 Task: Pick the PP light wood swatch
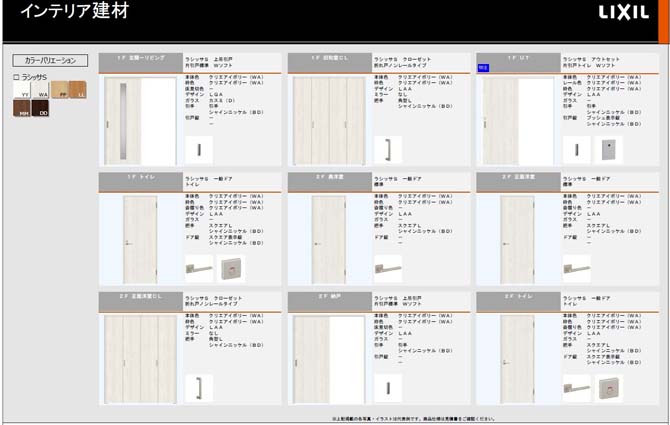click(x=59, y=90)
